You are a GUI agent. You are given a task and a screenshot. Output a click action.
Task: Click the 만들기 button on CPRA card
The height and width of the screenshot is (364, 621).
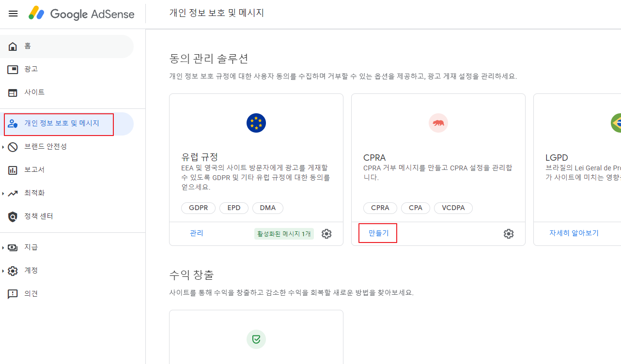[x=378, y=233]
